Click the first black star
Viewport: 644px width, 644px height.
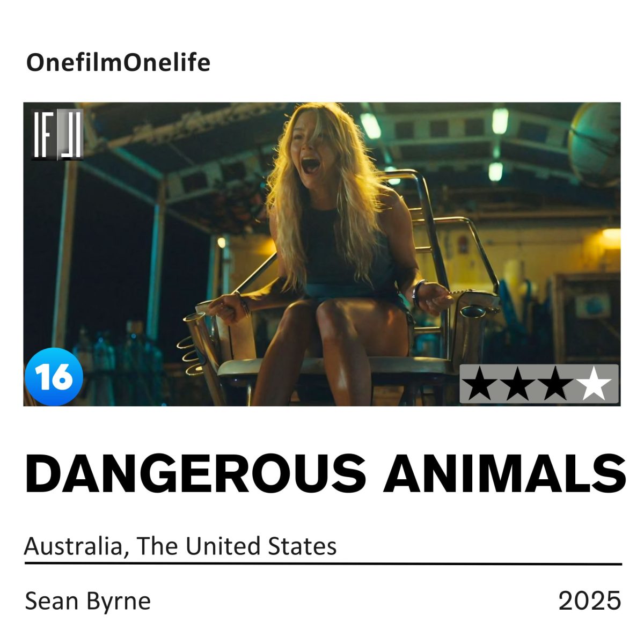[x=480, y=384]
